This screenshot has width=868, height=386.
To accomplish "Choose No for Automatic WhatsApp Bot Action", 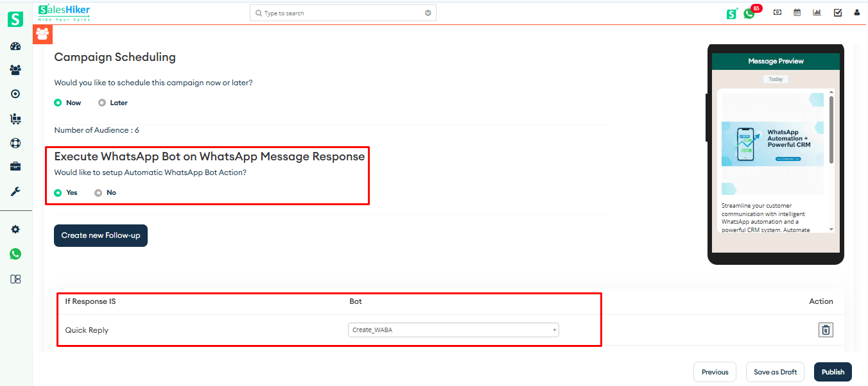I will pos(98,192).
